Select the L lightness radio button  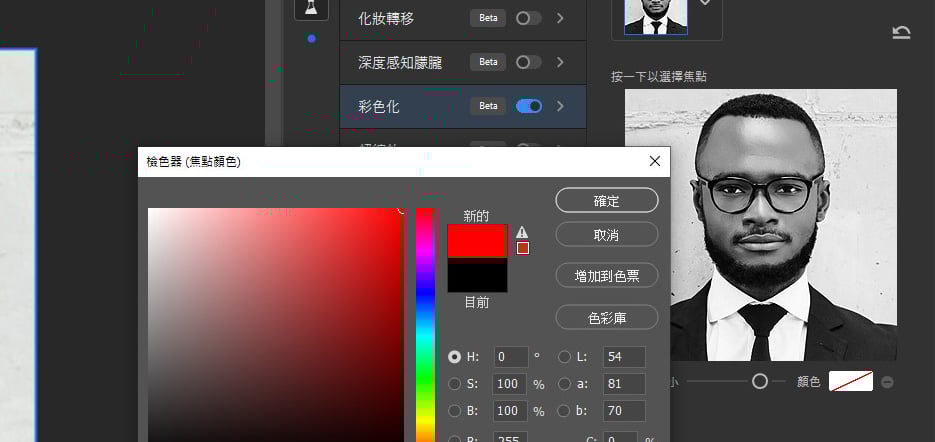click(x=565, y=356)
